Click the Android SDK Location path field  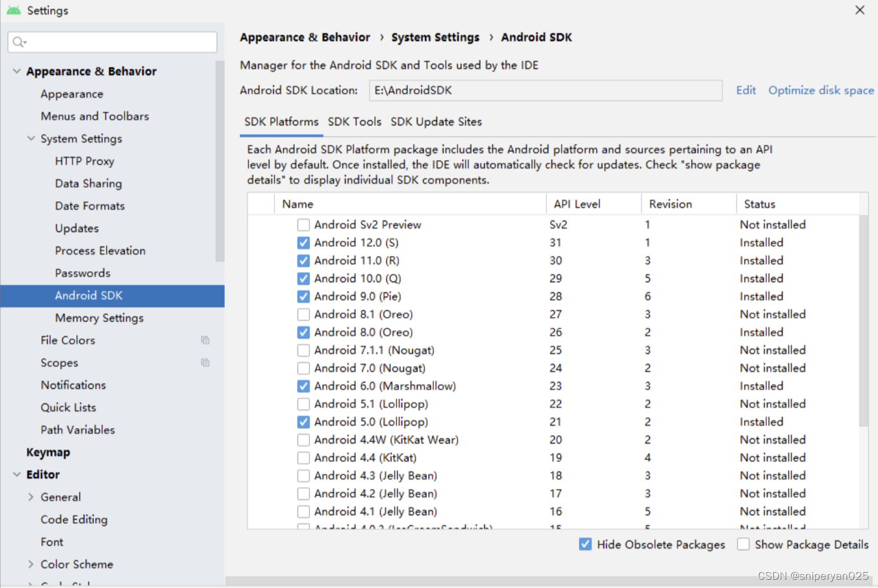545,90
